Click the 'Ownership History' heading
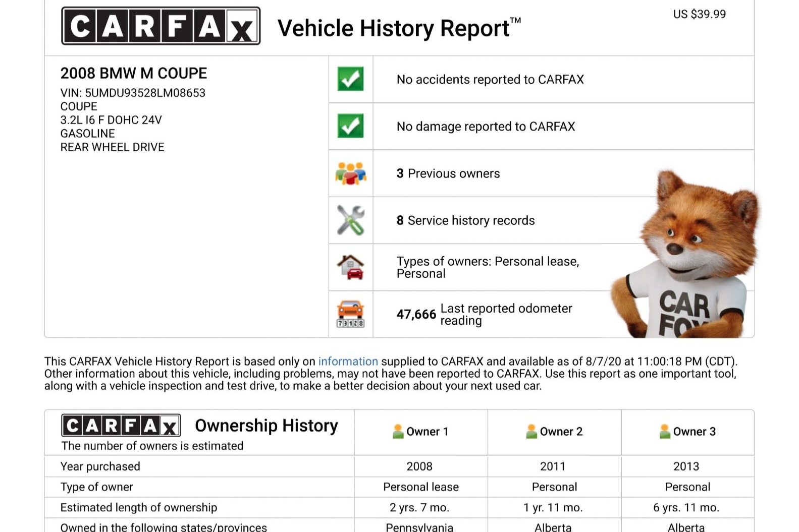This screenshot has width=799, height=532. pyautogui.click(x=267, y=426)
